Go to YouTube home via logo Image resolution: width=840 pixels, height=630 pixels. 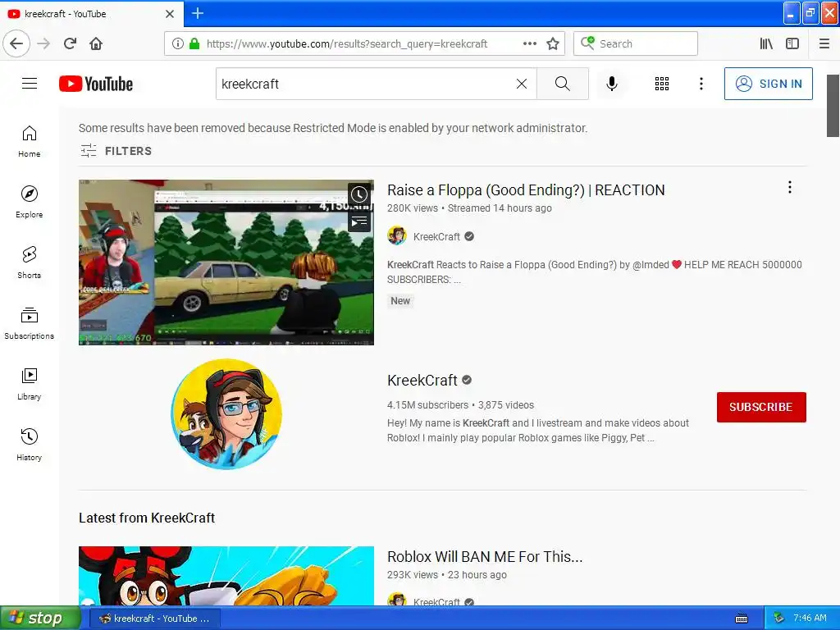tap(96, 84)
